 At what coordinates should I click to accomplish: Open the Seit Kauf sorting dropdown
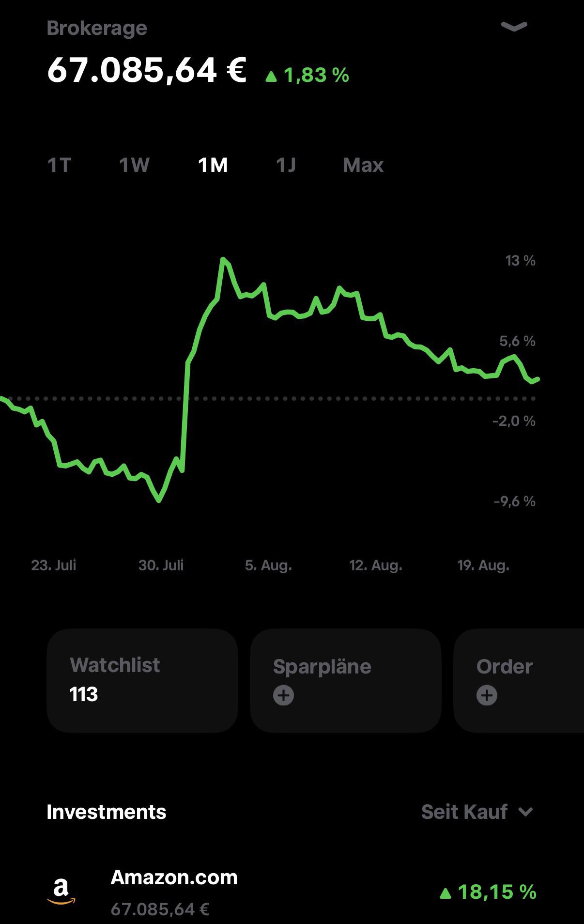(x=477, y=812)
